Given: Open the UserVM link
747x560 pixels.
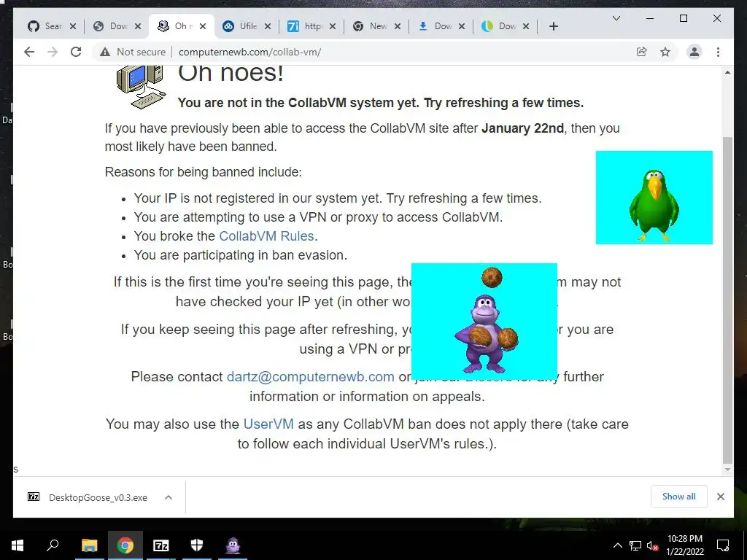Looking at the screenshot, I should [268, 424].
